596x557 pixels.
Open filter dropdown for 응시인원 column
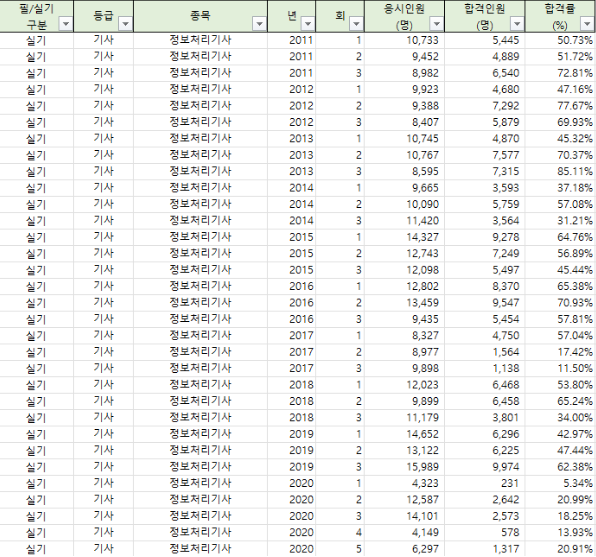tap(436, 24)
